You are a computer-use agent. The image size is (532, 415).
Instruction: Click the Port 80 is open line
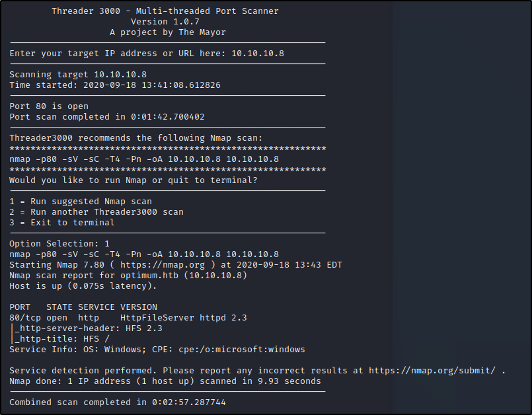pos(49,106)
